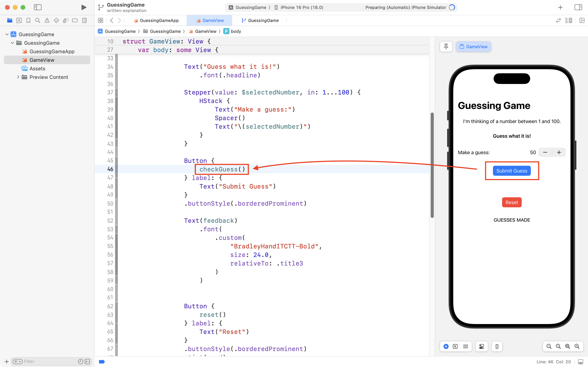Toggle the navigator sidebar visibility

click(38, 7)
